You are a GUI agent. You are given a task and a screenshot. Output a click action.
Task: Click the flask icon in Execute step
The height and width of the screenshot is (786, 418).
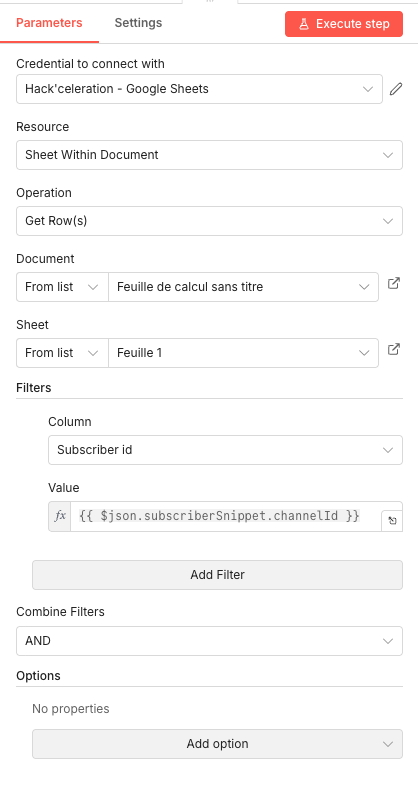[304, 24]
